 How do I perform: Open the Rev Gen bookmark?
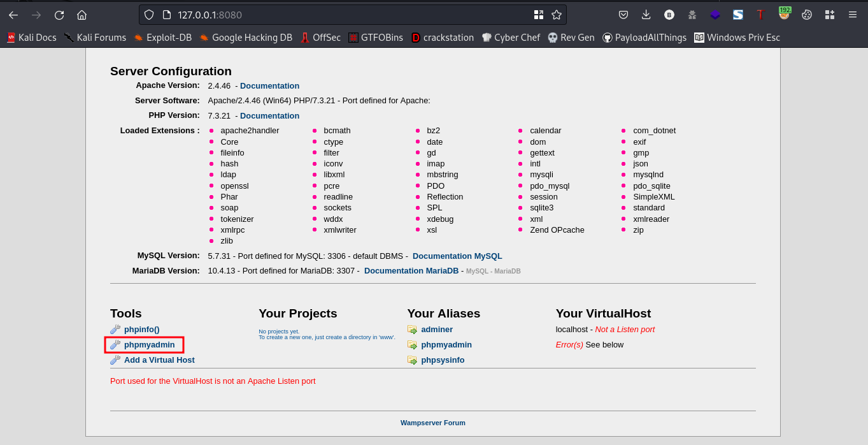tap(571, 38)
